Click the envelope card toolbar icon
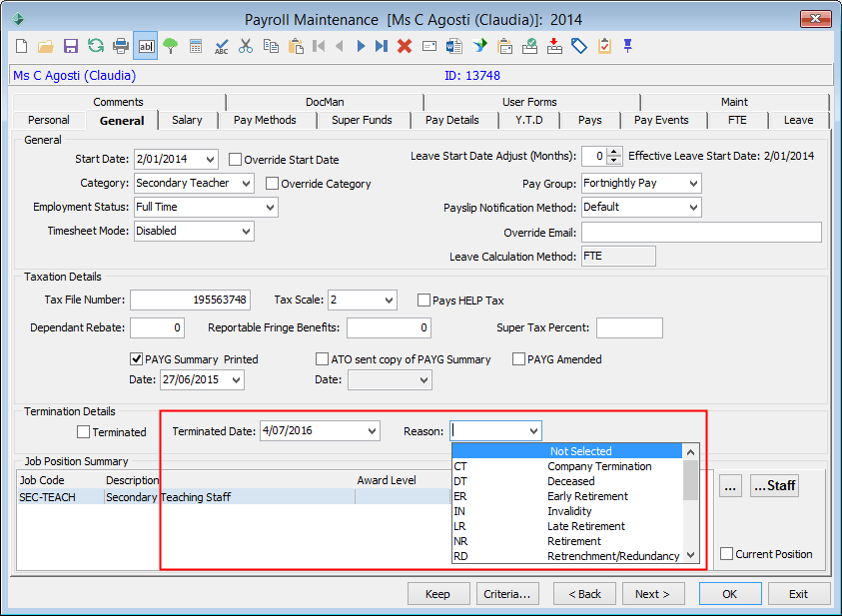Screen dimensions: 842x616 coord(429,46)
